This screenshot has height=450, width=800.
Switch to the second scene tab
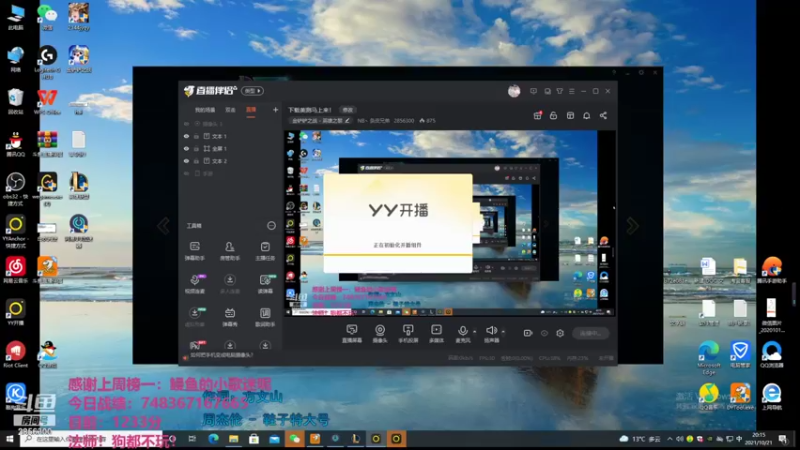pyautogui.click(x=231, y=110)
